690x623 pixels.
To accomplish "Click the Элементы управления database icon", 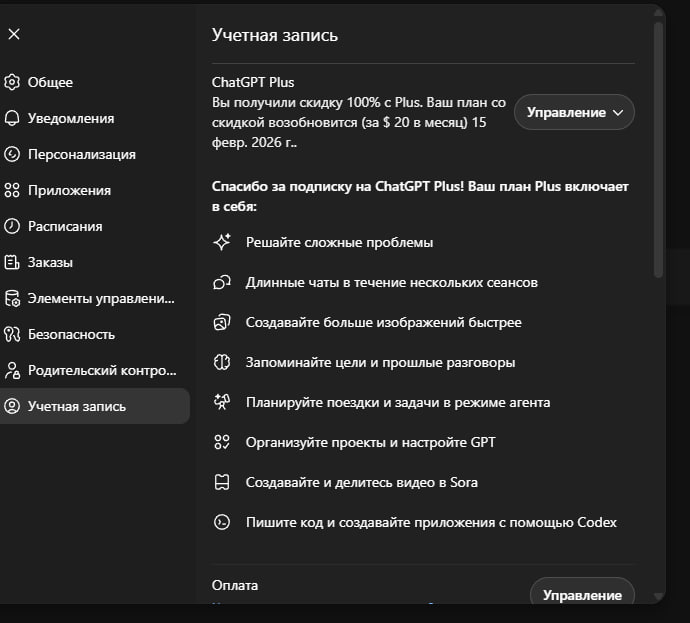I will point(12,298).
